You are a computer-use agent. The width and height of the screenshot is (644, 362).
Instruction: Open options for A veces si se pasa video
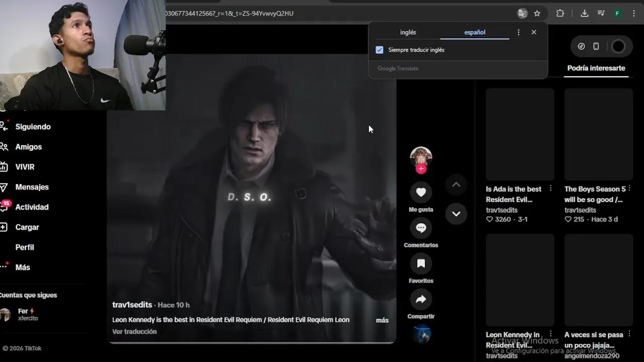point(629,334)
